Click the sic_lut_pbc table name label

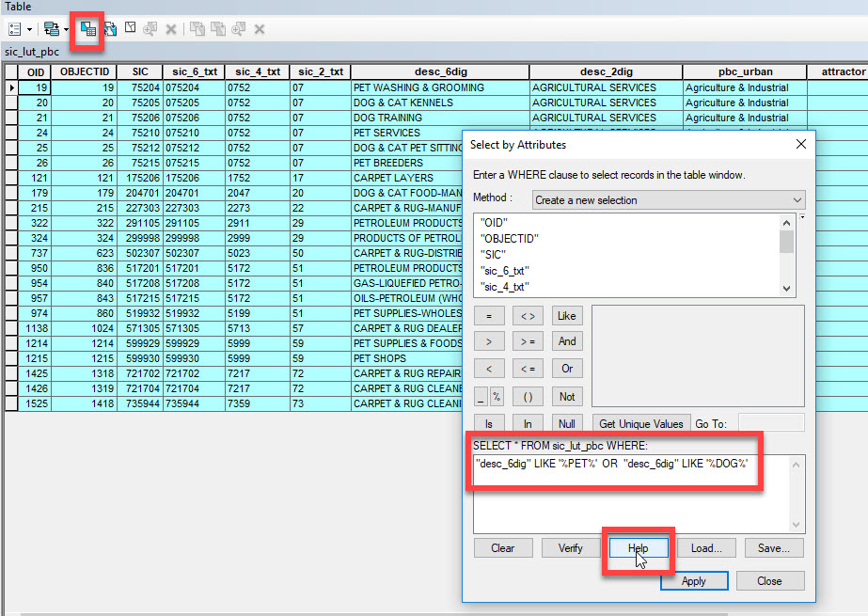coord(32,52)
